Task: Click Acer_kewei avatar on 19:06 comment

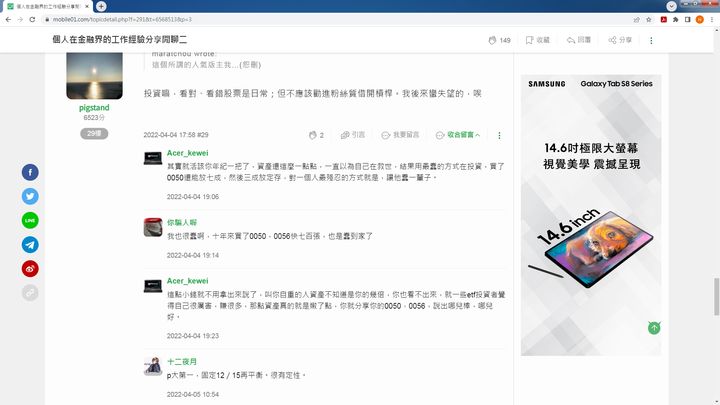Action: click(x=152, y=158)
